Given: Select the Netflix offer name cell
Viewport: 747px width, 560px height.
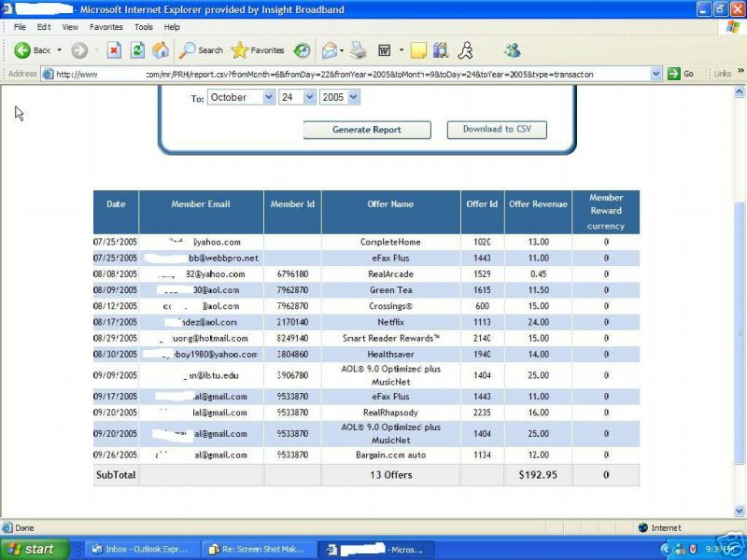Looking at the screenshot, I should click(x=390, y=322).
